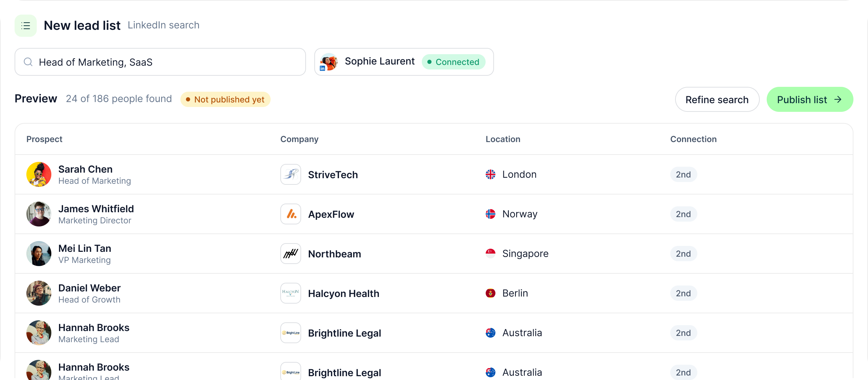Image resolution: width=868 pixels, height=380 pixels.
Task: Click the Marketing Director job title
Action: (95, 221)
